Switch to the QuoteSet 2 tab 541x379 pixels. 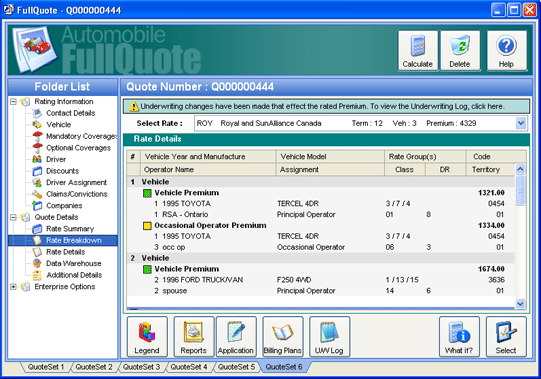tap(94, 367)
